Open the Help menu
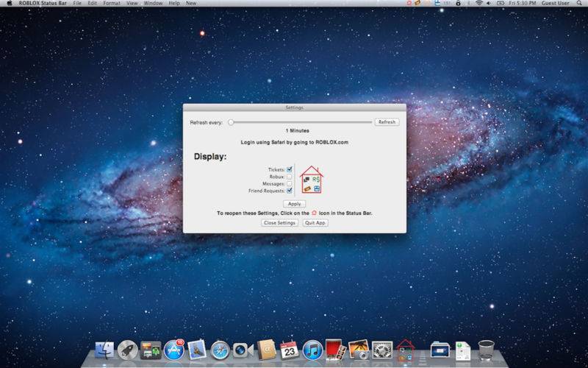Image resolution: width=588 pixels, height=368 pixels. coord(174,3)
